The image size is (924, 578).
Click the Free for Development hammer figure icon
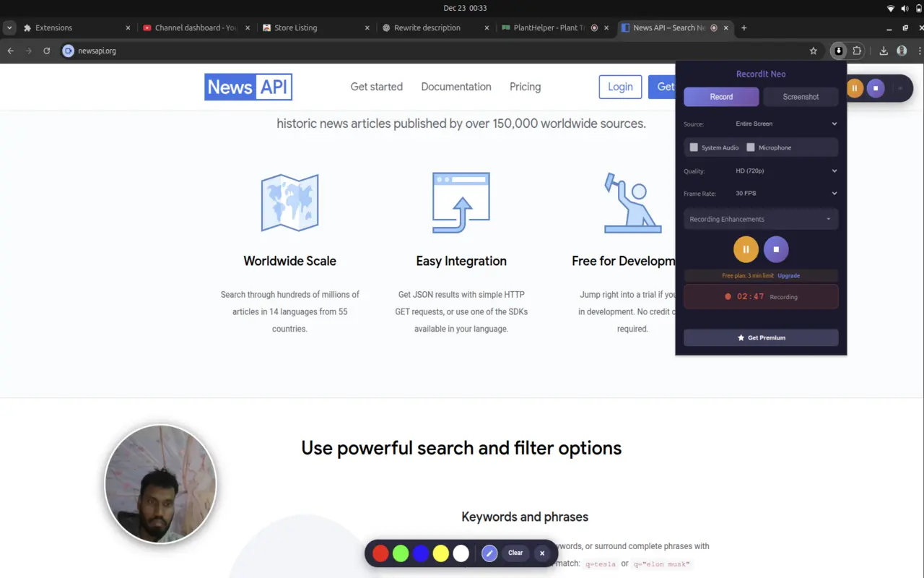tap(632, 202)
